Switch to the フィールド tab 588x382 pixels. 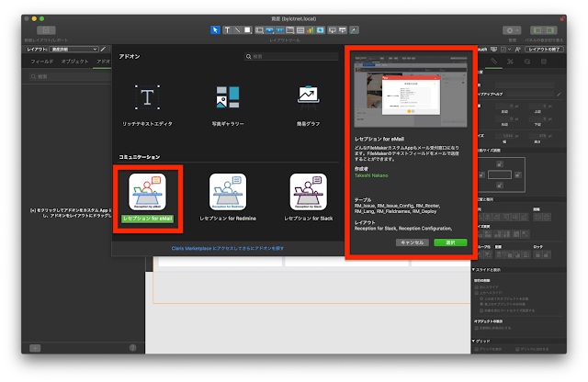[x=42, y=62]
